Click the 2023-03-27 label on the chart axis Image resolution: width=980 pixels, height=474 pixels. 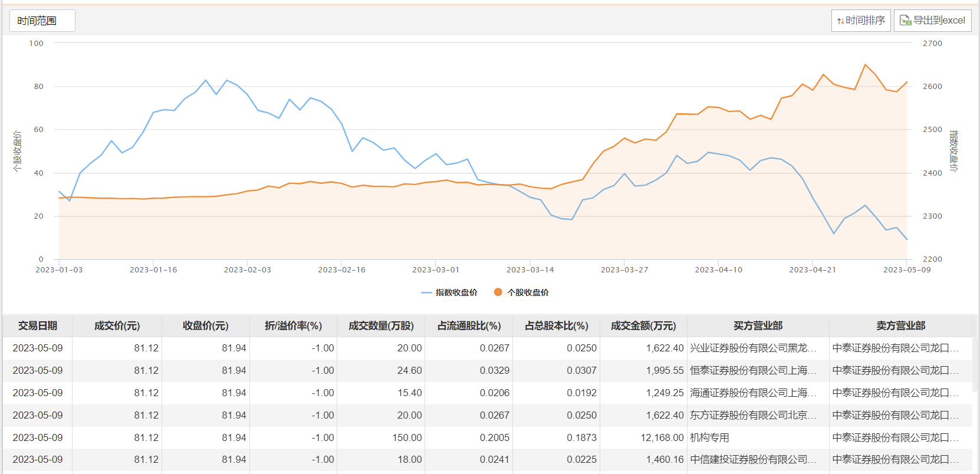(624, 270)
